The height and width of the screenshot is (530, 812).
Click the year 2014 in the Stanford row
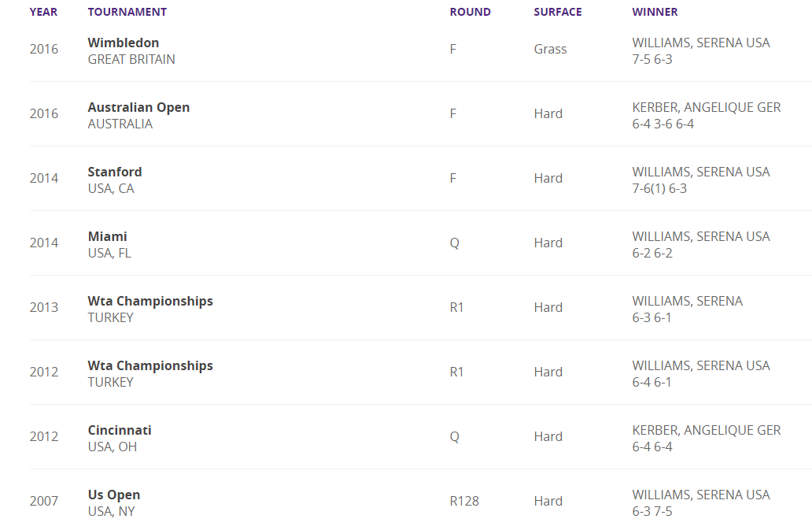44,178
